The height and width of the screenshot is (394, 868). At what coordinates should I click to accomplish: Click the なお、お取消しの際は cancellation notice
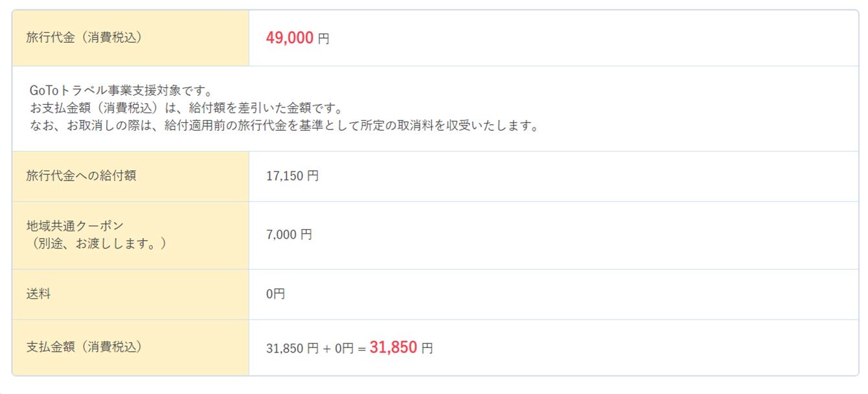click(284, 126)
